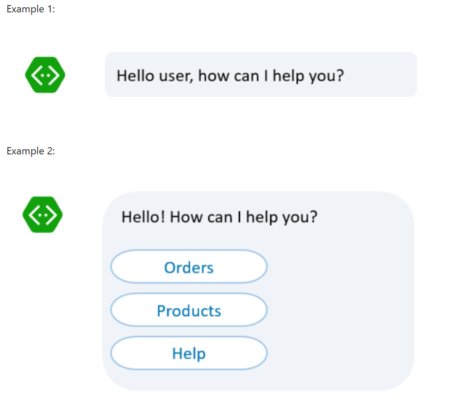Click the 'Help' text in the last option pill
The height and width of the screenshot is (400, 452).
(189, 354)
